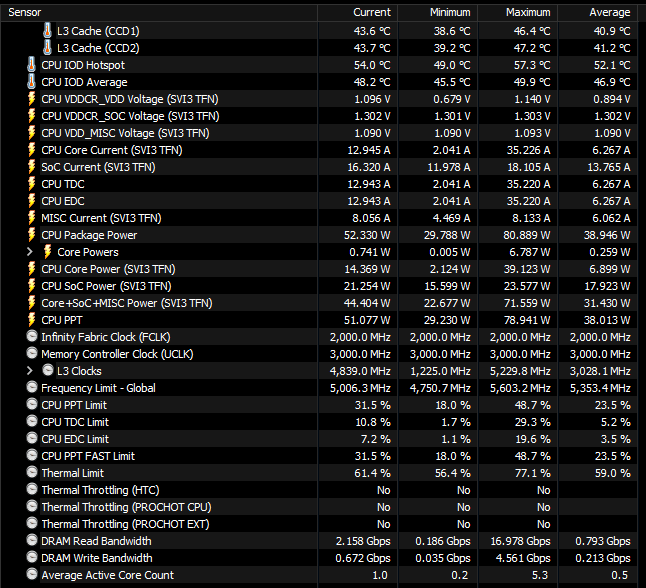This screenshot has height=588, width=646.
Task: Click the icon for Thermal Throttling (HTC)
Action: point(32,489)
